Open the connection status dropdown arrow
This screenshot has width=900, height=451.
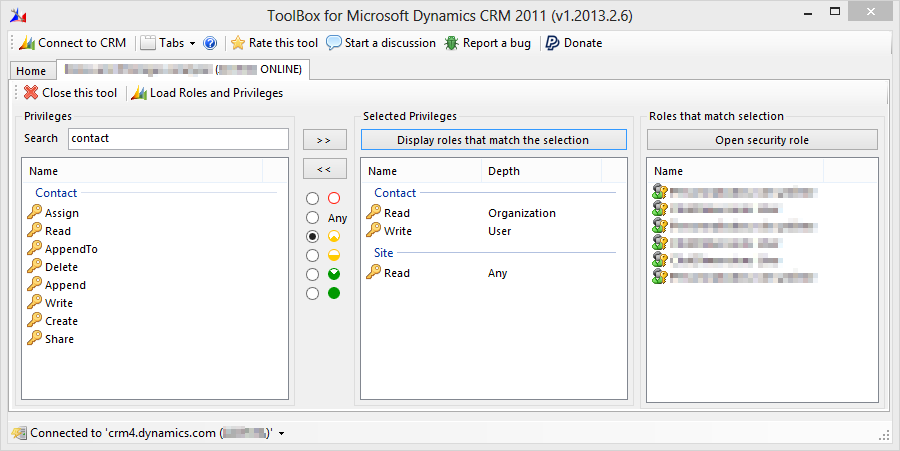[x=281, y=434]
